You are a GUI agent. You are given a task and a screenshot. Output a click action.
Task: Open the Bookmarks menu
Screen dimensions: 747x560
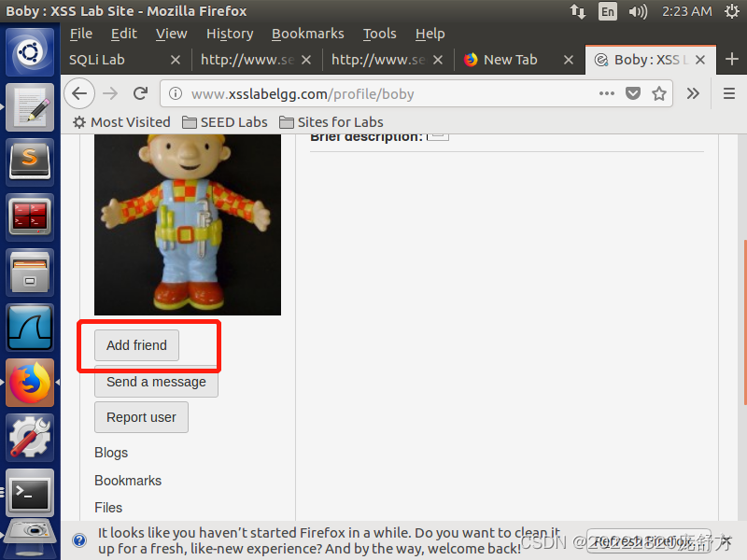(308, 34)
